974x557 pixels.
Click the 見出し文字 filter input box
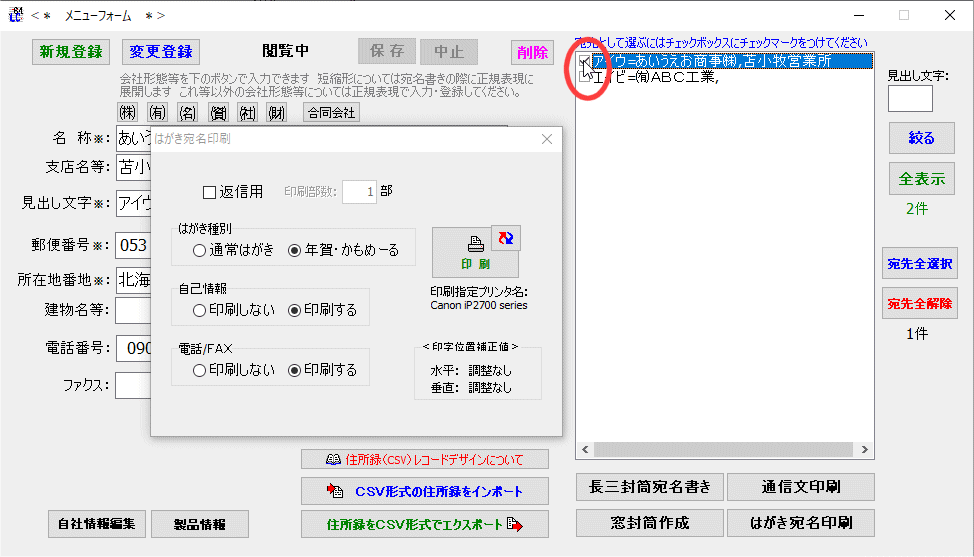910,98
